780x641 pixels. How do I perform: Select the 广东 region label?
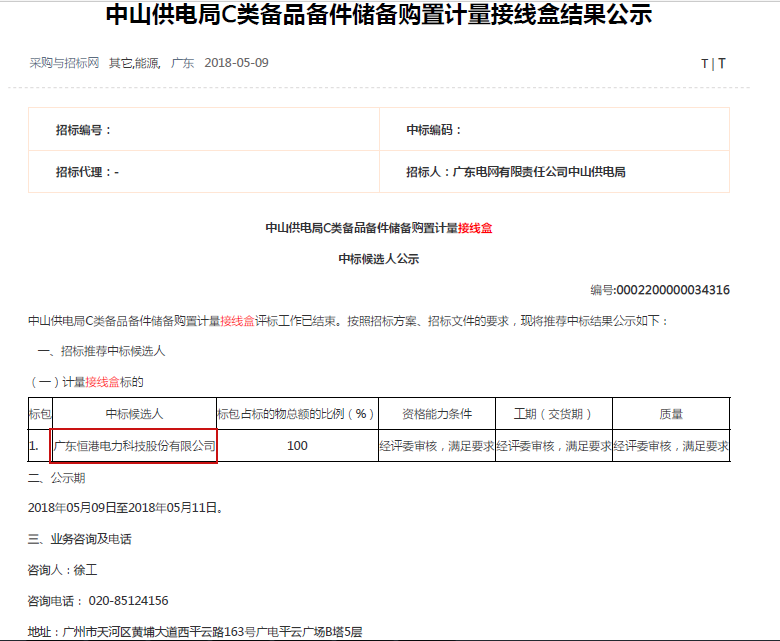182,63
